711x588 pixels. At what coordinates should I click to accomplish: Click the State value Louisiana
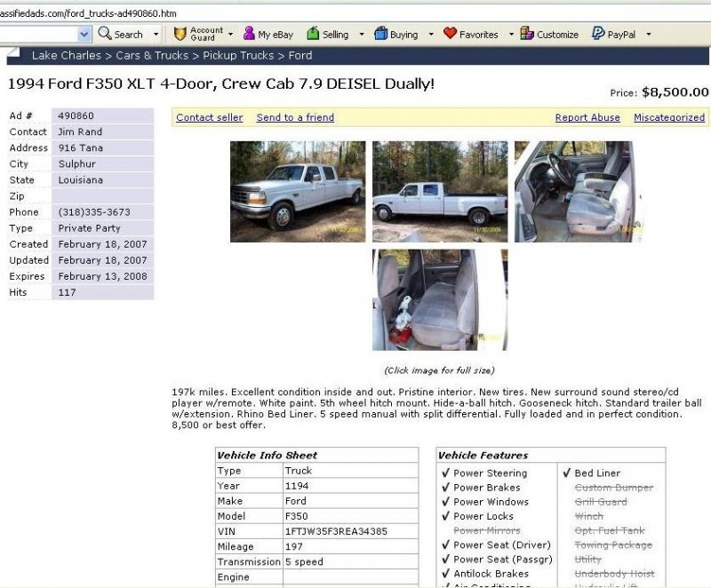(81, 179)
